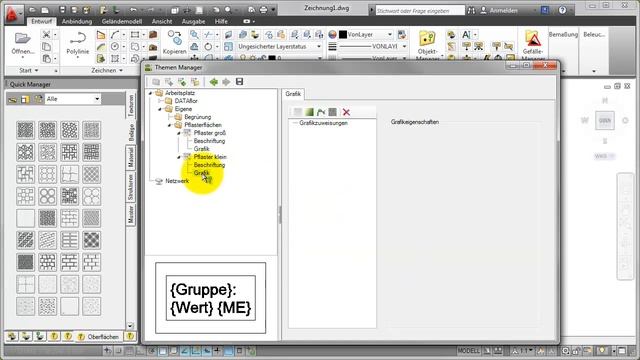640x360 pixels.
Task: Open the Ansicht ribbon tab
Action: click(162, 21)
